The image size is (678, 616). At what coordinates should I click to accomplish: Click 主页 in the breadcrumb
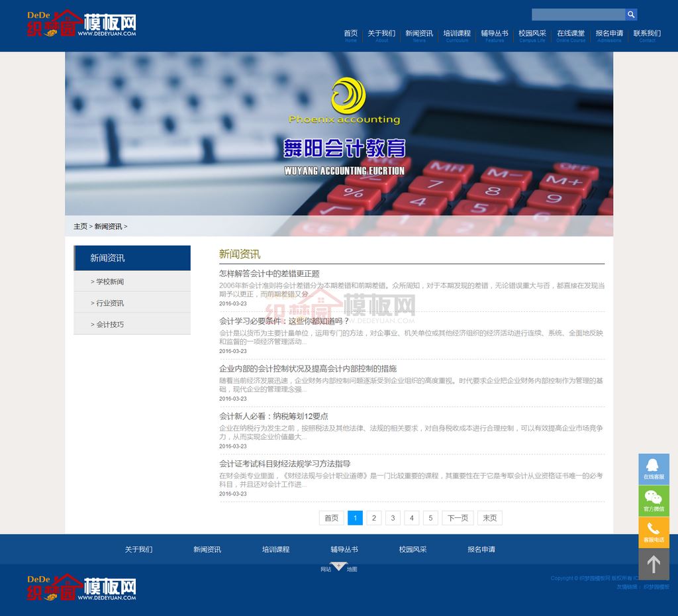click(x=80, y=227)
